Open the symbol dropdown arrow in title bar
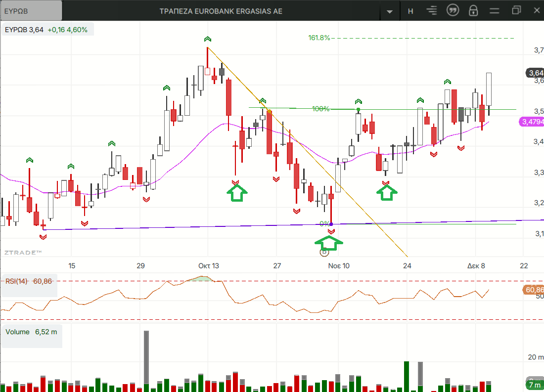Screen dimensions: 544x392 click(390, 11)
